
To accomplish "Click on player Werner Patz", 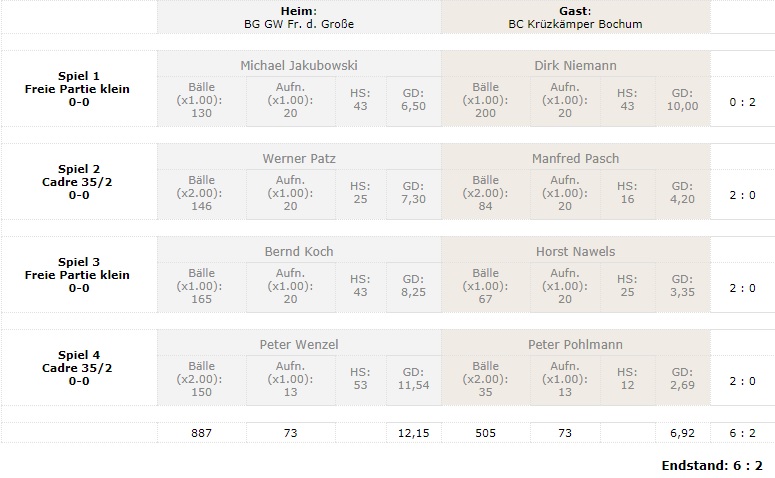I will pyautogui.click(x=298, y=159).
